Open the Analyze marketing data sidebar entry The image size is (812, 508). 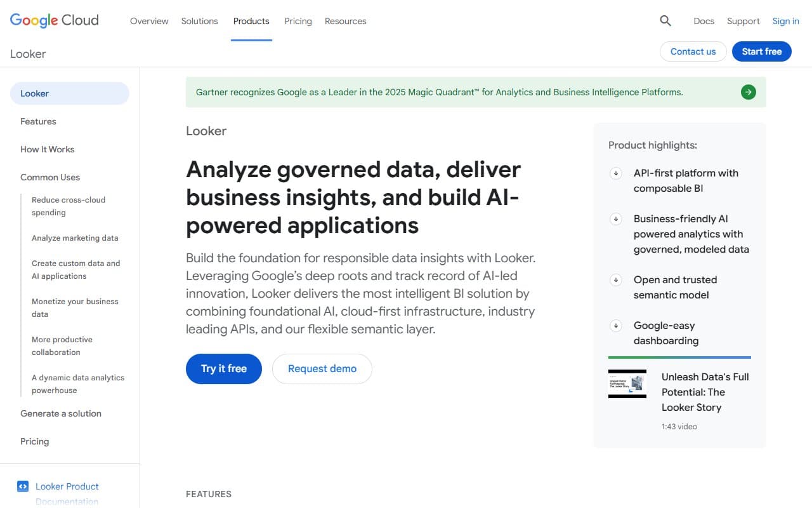[x=75, y=237]
